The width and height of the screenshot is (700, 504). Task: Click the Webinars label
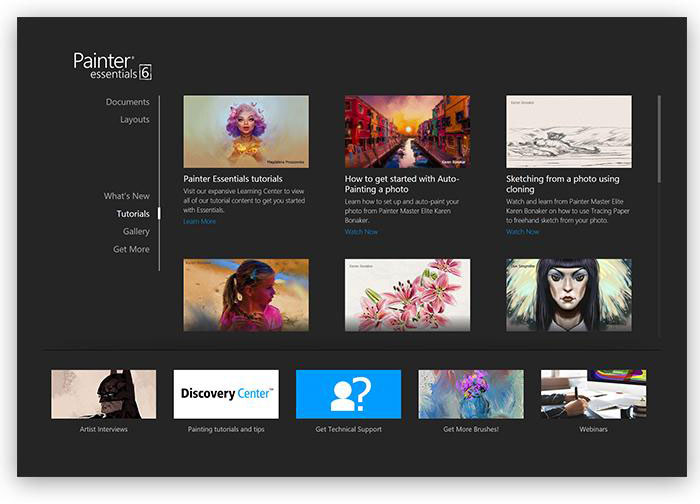[593, 429]
